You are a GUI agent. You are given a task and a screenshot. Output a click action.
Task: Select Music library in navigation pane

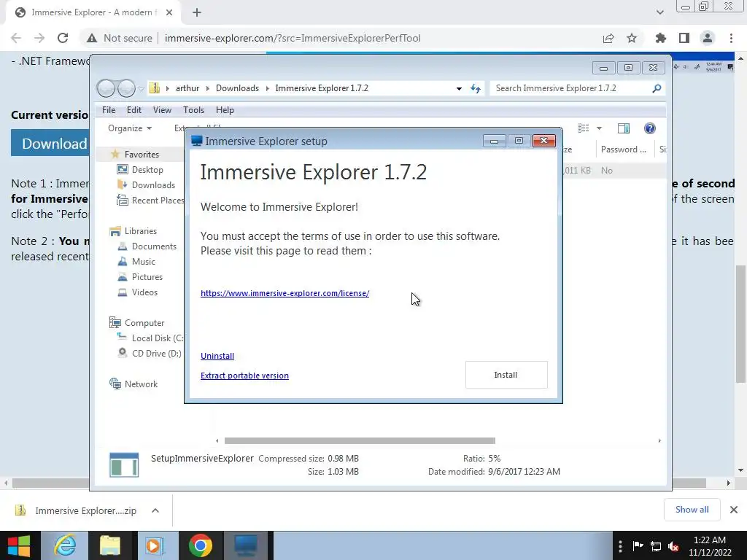point(136,262)
